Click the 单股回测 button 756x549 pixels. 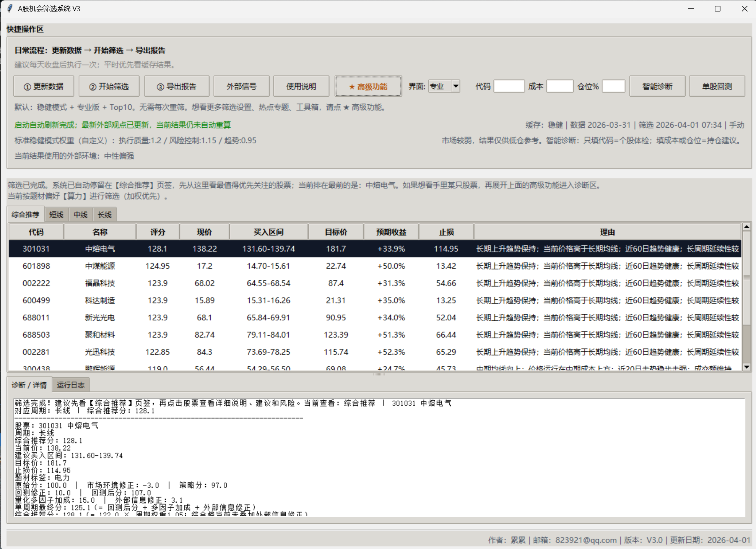717,86
